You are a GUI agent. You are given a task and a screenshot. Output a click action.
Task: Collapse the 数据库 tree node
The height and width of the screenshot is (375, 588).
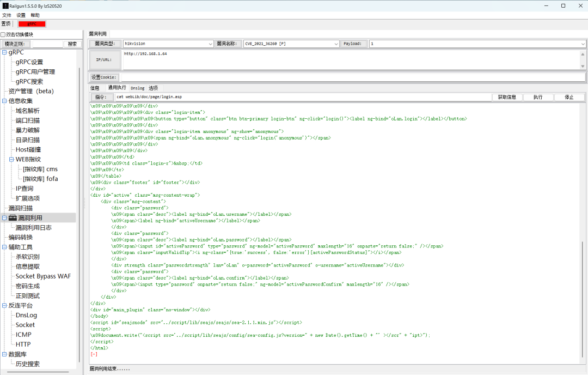click(4, 354)
